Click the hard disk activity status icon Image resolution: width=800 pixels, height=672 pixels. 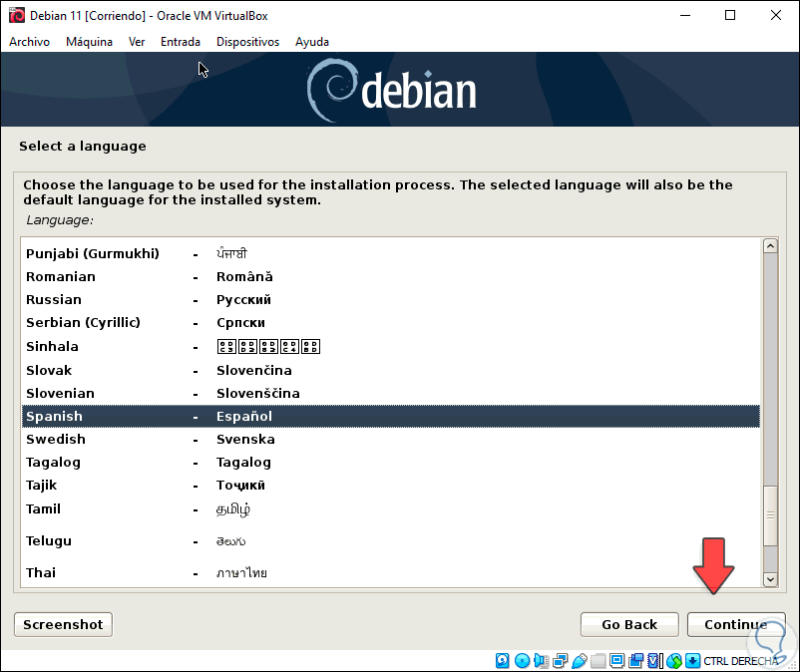click(x=503, y=661)
